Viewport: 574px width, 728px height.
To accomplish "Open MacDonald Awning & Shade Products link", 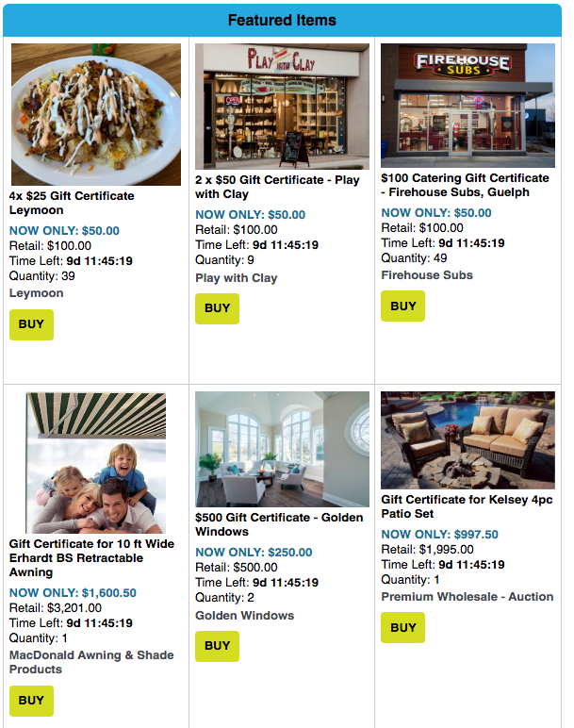I will coord(91,662).
